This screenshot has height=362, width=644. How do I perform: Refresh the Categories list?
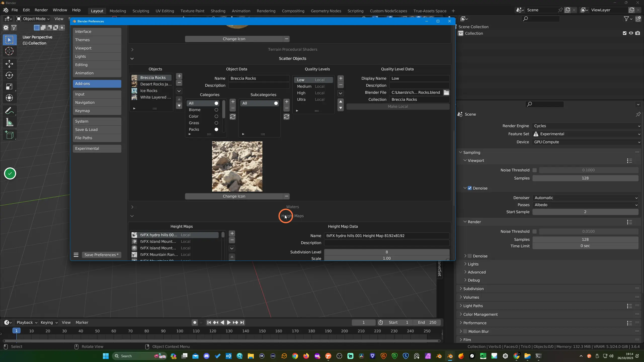pos(233,117)
